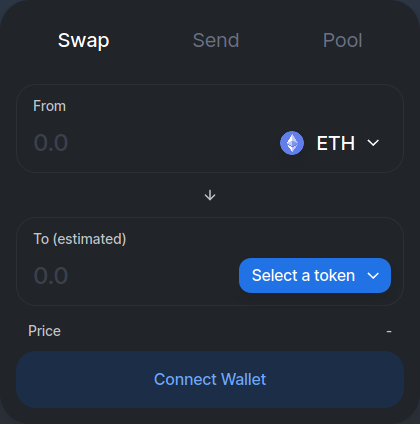420x424 pixels.
Task: Click the To (estimated) label
Action: pos(80,239)
